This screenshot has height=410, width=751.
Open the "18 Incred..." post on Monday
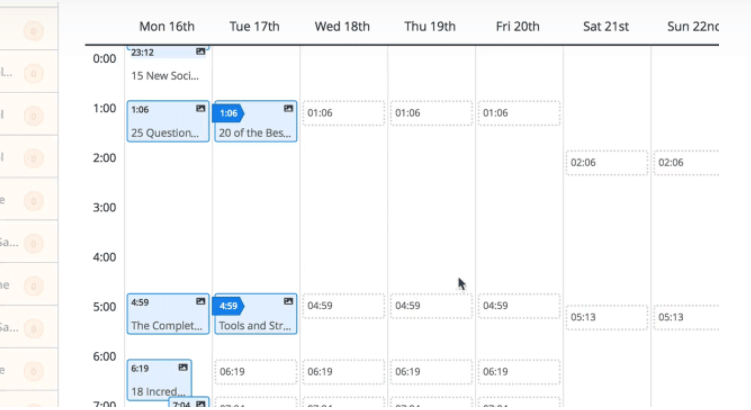(158, 391)
